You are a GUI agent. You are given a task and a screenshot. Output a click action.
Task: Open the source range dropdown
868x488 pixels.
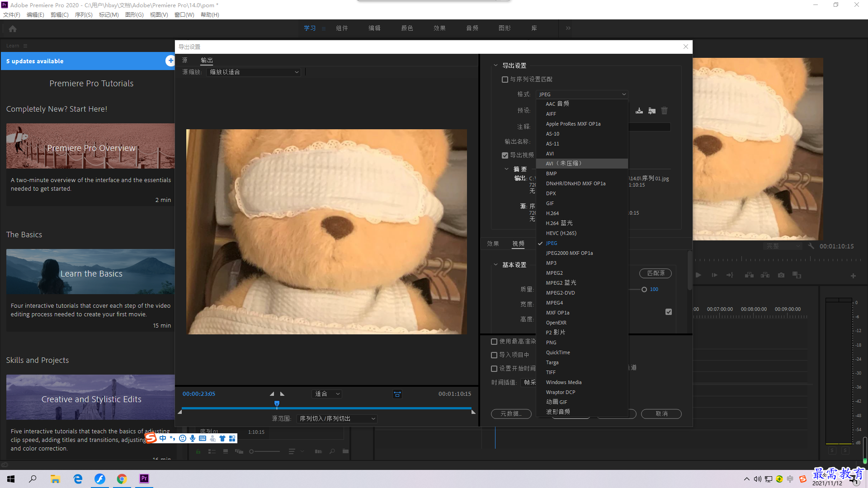[x=337, y=419]
